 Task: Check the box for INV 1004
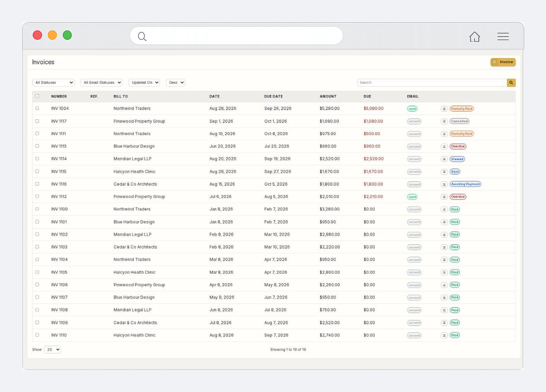(37, 108)
